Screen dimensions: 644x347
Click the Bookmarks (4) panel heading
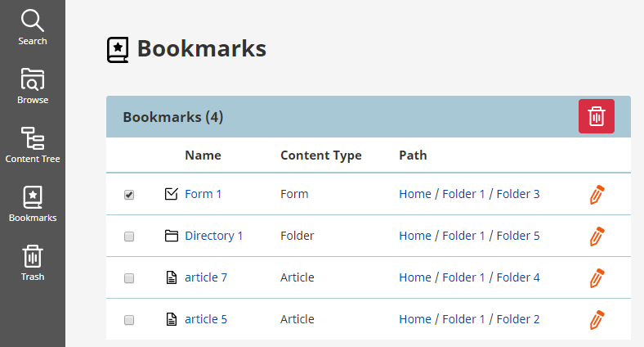173,117
